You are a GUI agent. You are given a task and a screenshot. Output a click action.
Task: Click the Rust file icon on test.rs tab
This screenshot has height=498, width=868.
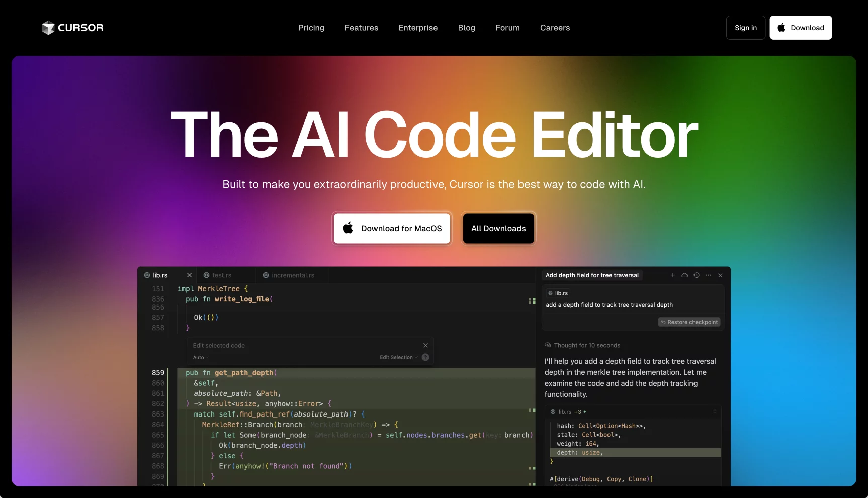206,275
